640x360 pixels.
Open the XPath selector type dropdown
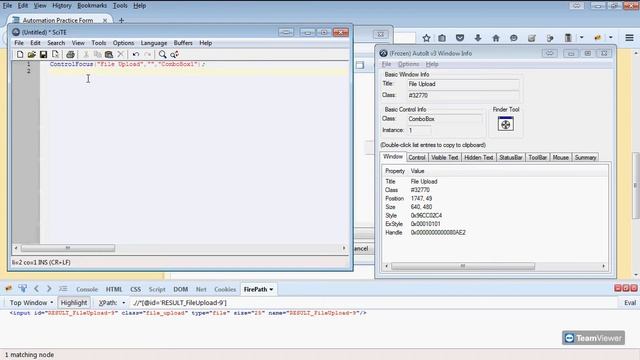point(124,303)
